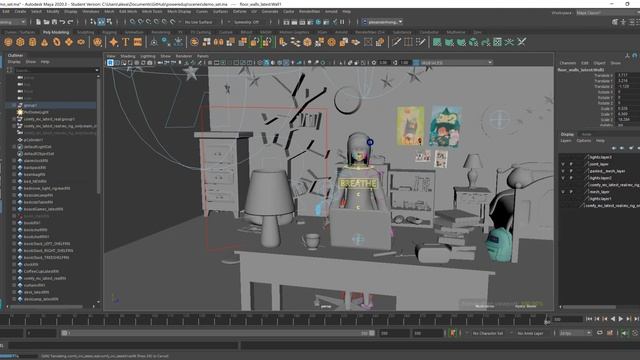Screen dimensions: 640x360
Task: Select desk_latestRN in the Outliner
Action: (36, 292)
